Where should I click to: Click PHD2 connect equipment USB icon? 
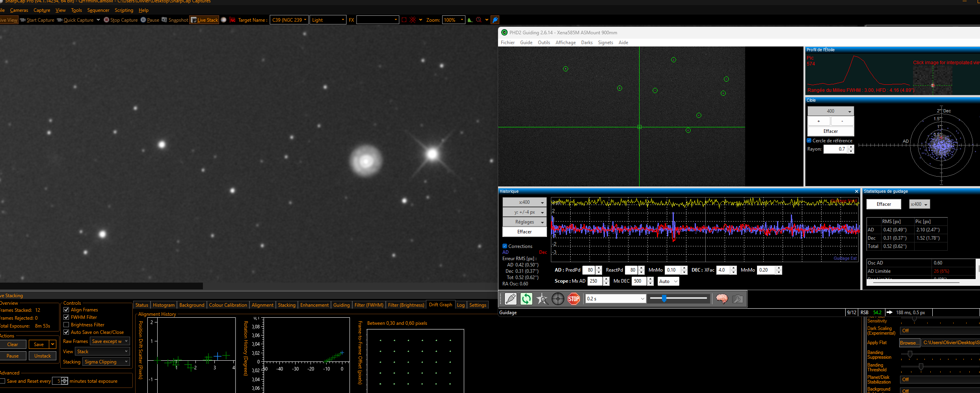click(511, 299)
